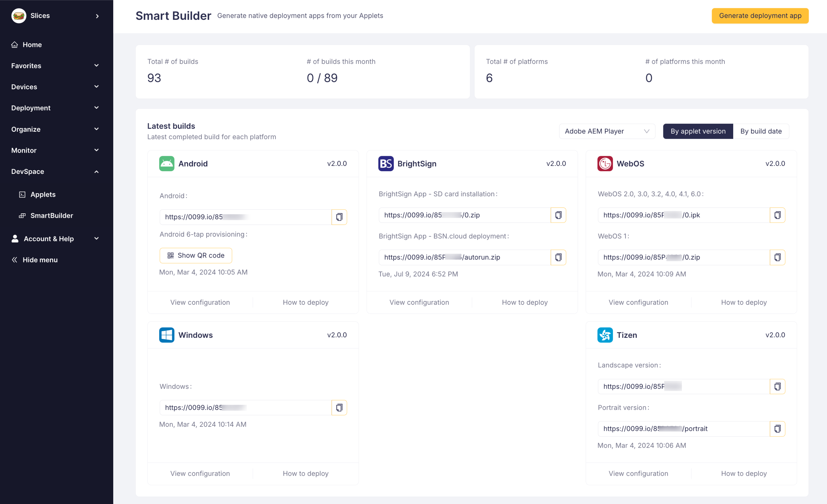Click the Applets terminal icon
Image resolution: width=827 pixels, height=504 pixels.
(22, 195)
